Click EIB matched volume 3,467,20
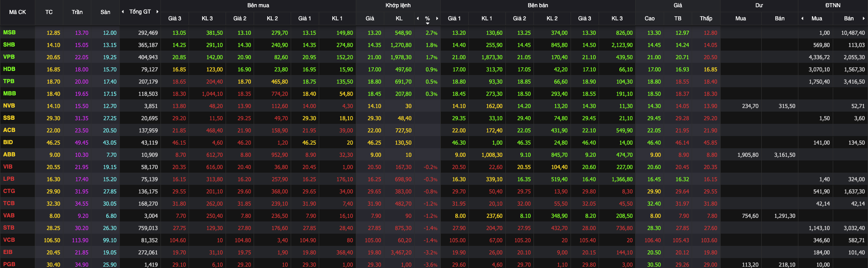Image resolution: width=868 pixels, height=268 pixels. tap(401, 253)
